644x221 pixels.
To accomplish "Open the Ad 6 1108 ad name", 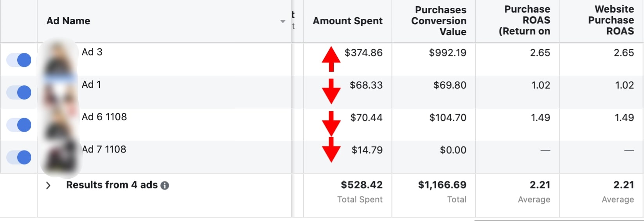I will point(104,117).
